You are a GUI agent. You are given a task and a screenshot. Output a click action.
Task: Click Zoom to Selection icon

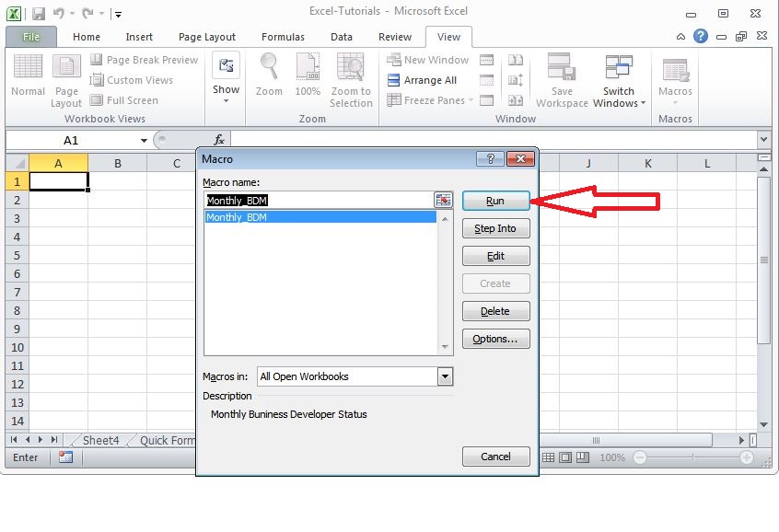[351, 80]
